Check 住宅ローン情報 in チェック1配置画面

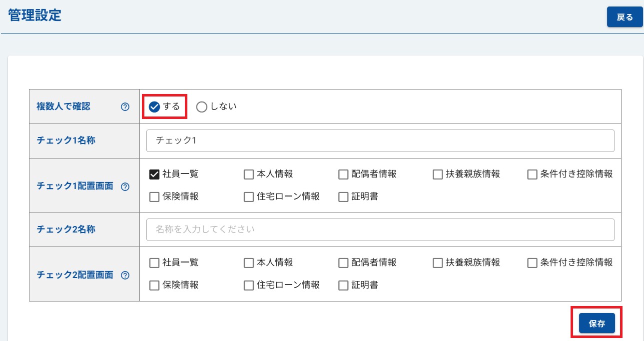pos(249,197)
